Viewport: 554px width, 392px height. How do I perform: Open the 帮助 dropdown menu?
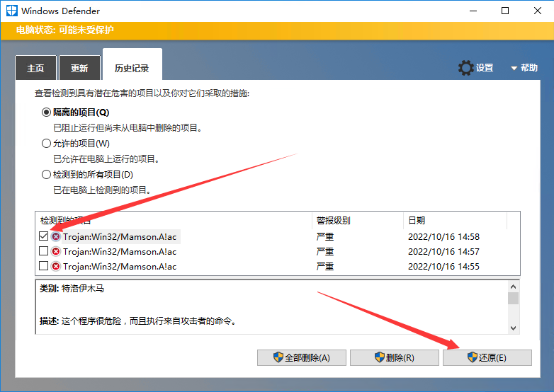pos(525,68)
